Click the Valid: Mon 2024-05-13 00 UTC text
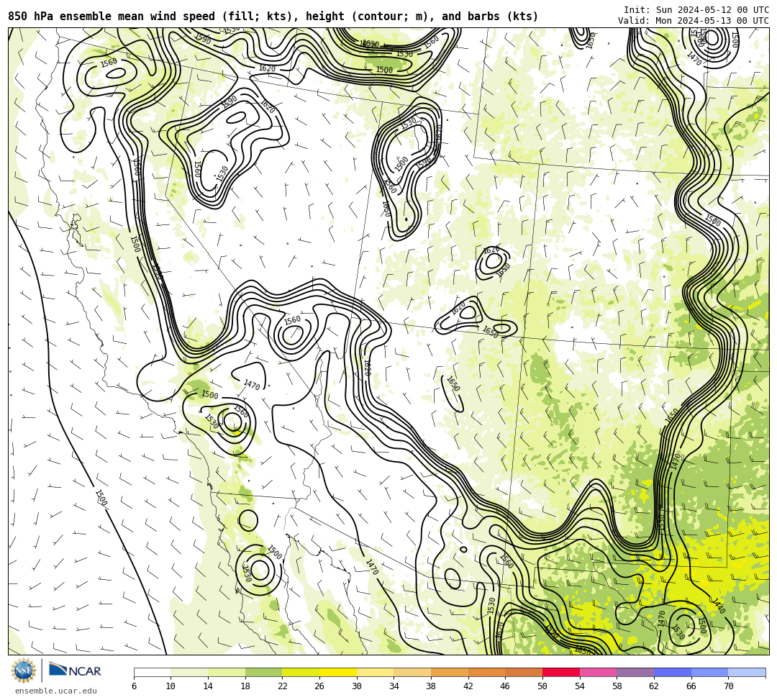The width and height of the screenshot is (777, 700). [694, 21]
